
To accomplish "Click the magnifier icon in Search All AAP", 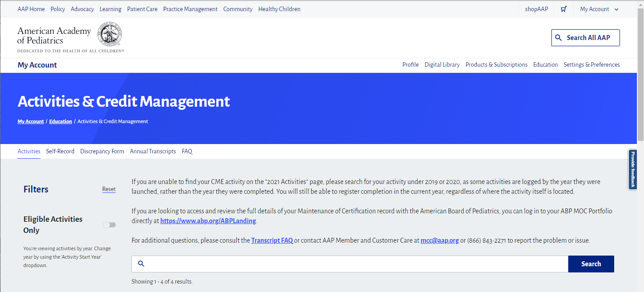I will [x=559, y=38].
